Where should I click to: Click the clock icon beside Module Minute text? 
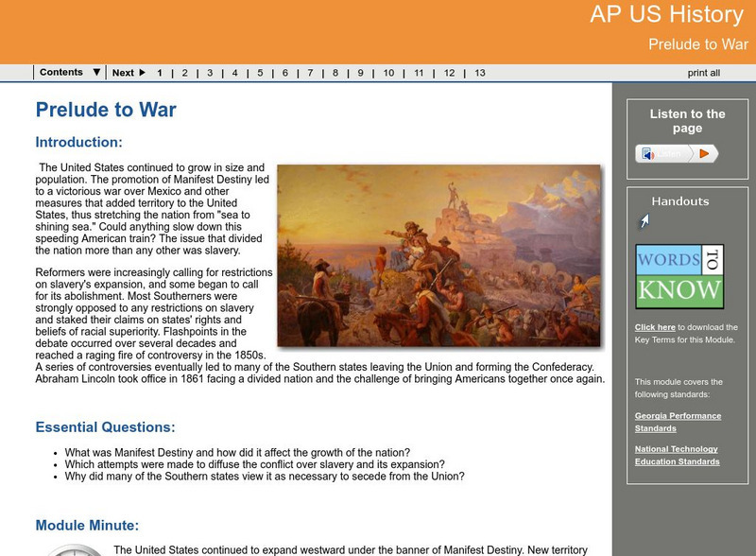coord(75,550)
